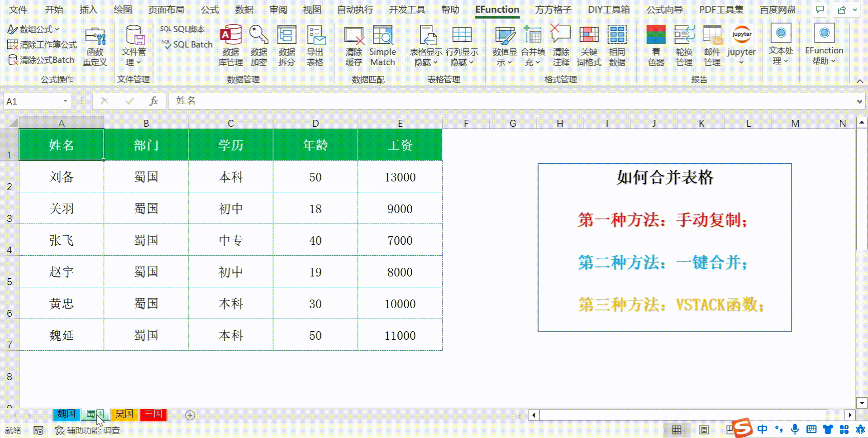Open the 文件 menu
This screenshot has width=868, height=438.
[18, 10]
